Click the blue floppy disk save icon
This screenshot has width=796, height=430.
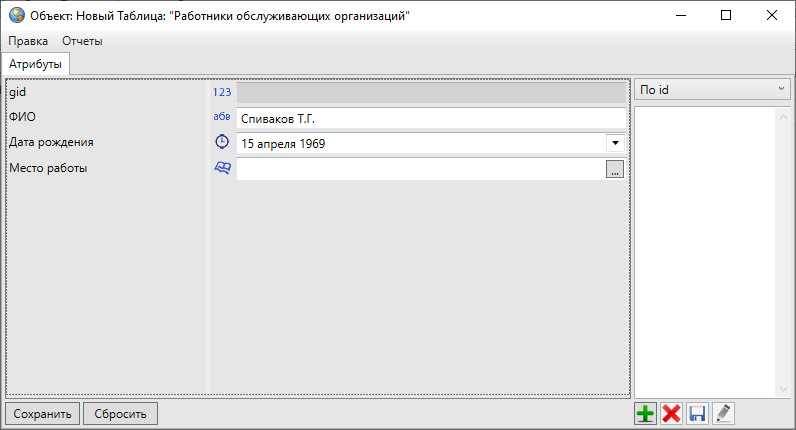coord(697,414)
